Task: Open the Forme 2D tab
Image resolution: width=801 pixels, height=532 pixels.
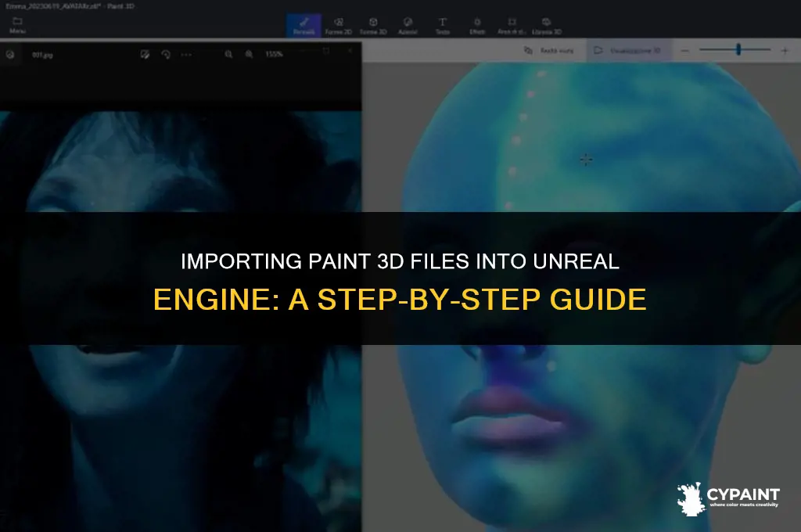Action: tap(338, 26)
